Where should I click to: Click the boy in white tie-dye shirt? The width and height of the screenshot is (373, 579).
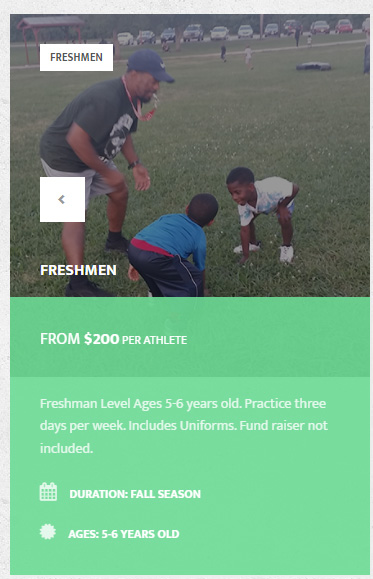[x=263, y=212]
